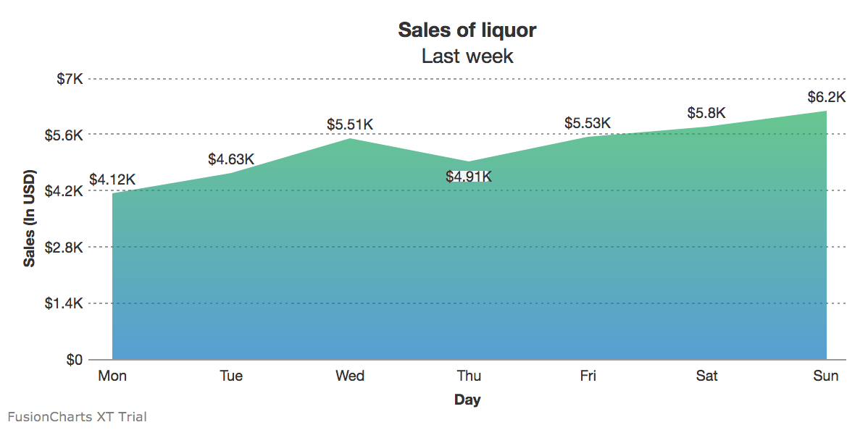Screen dimensions: 868x430
Task: Select the Mon label on x-axis
Action: 112,376
